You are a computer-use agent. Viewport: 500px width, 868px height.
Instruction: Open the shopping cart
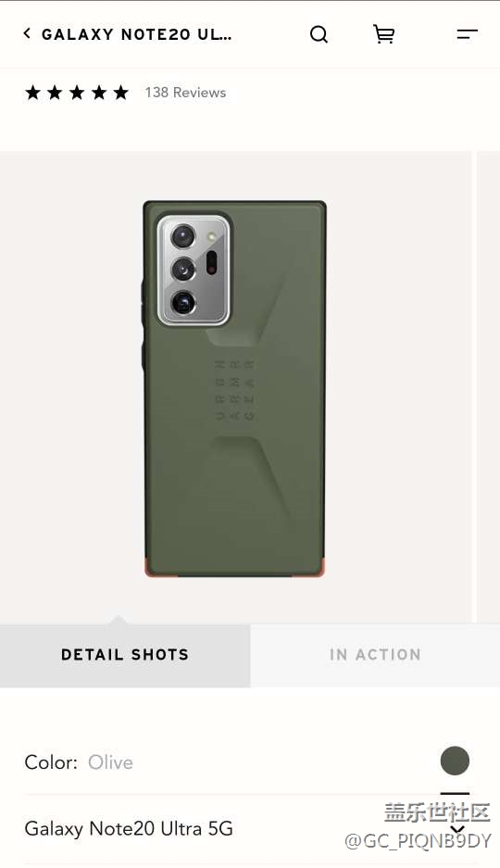click(383, 34)
